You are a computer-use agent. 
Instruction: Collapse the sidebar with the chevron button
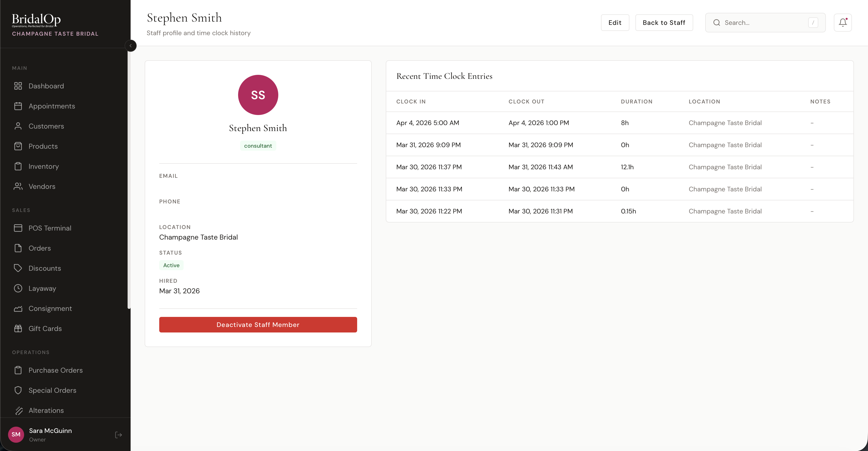(130, 46)
